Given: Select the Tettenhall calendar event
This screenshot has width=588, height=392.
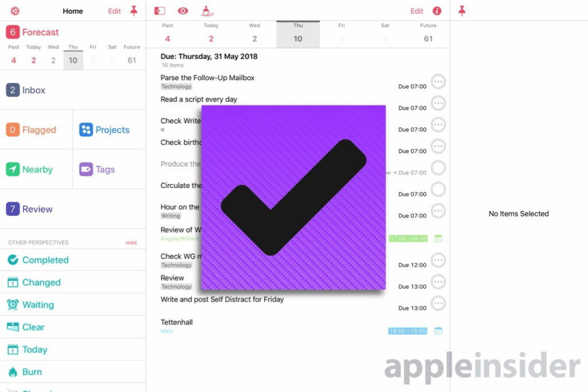Looking at the screenshot, I should point(177,323).
